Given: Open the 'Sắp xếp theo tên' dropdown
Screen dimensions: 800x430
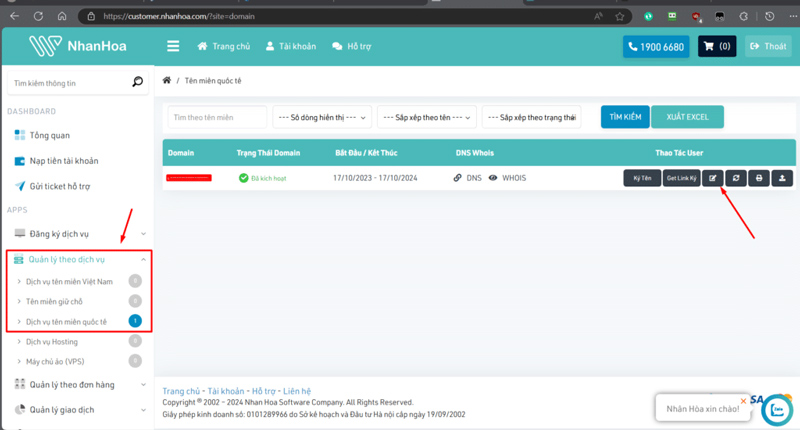Looking at the screenshot, I should point(427,117).
